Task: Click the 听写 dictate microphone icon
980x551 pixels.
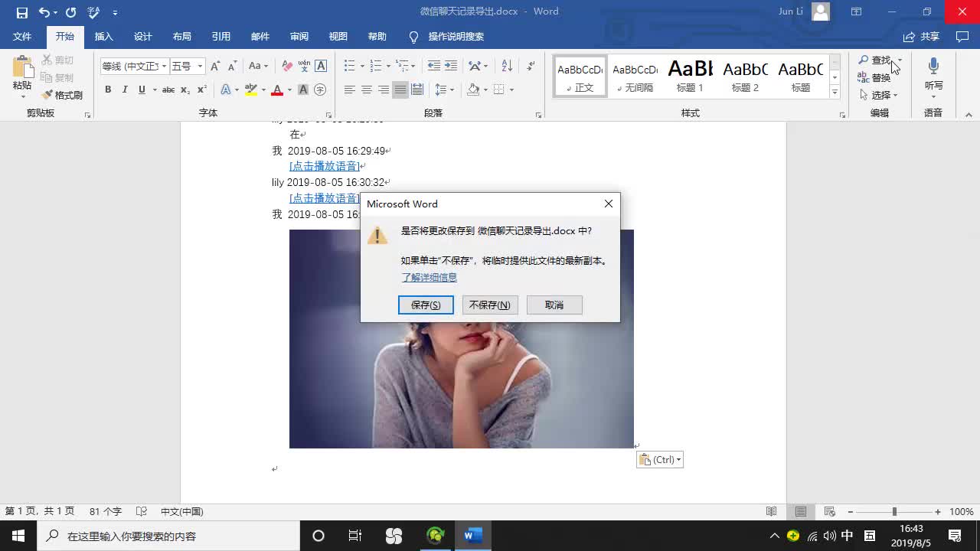Action: 933,67
